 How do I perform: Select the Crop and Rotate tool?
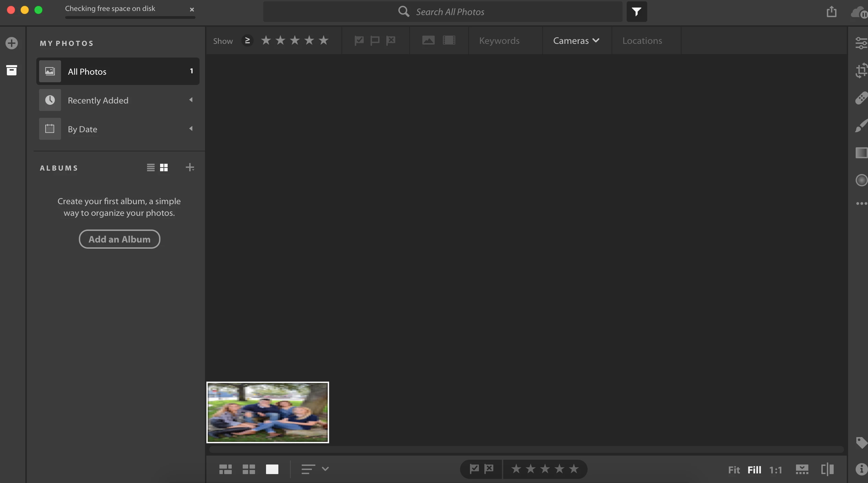point(861,71)
